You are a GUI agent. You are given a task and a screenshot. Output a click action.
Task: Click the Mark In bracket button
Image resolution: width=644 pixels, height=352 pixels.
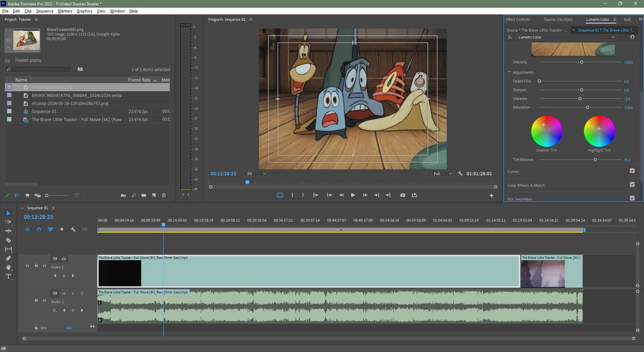tap(292, 195)
